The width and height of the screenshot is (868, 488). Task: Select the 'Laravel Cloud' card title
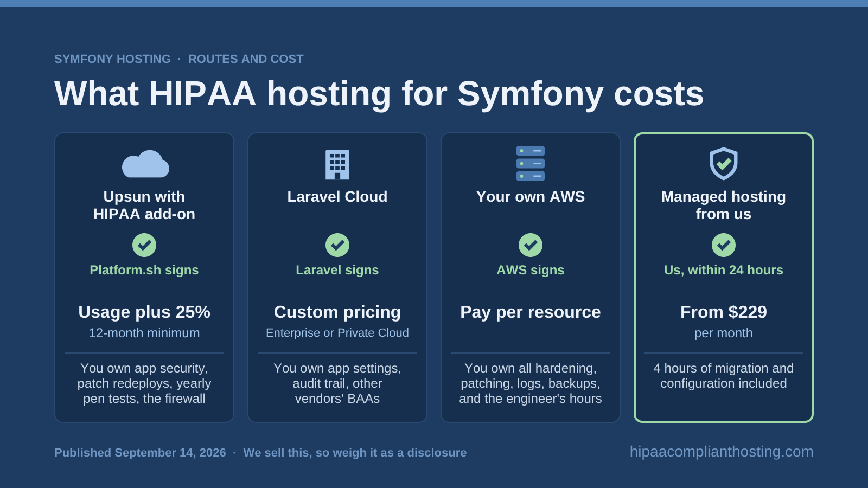pos(337,197)
